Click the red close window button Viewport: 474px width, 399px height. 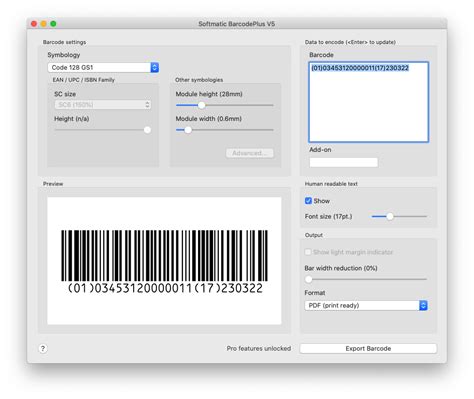tap(34, 24)
